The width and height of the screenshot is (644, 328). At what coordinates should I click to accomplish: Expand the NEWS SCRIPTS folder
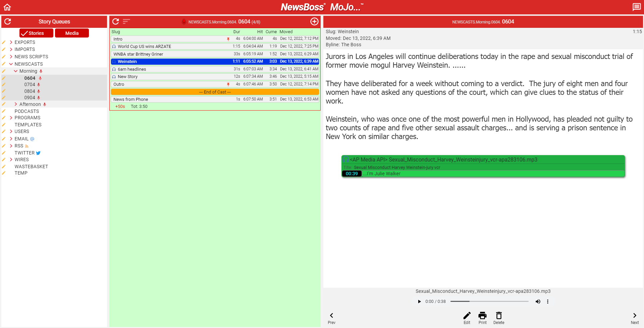11,57
